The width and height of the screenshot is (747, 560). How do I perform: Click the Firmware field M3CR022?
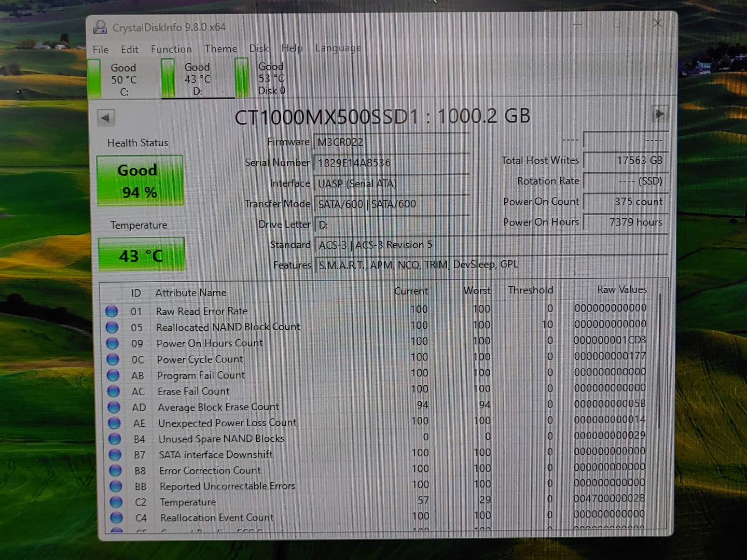[392, 142]
